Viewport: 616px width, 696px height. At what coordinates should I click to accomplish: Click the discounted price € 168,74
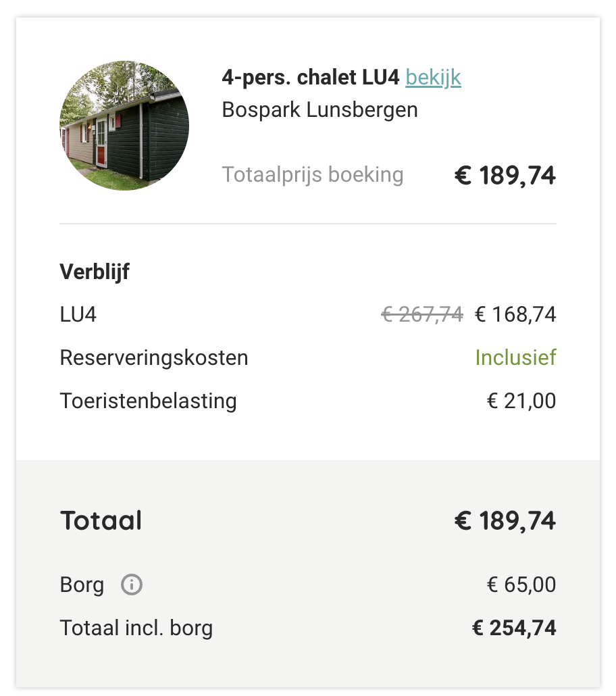click(x=515, y=315)
